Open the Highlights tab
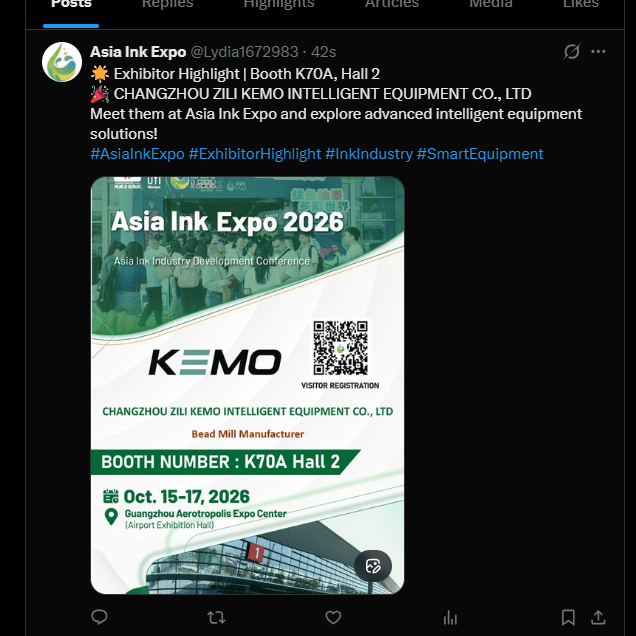The image size is (636, 636). (279, 4)
